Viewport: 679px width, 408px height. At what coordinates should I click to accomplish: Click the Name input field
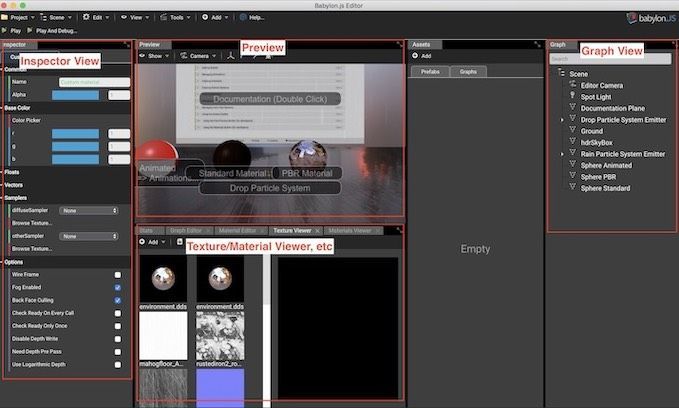[x=94, y=82]
